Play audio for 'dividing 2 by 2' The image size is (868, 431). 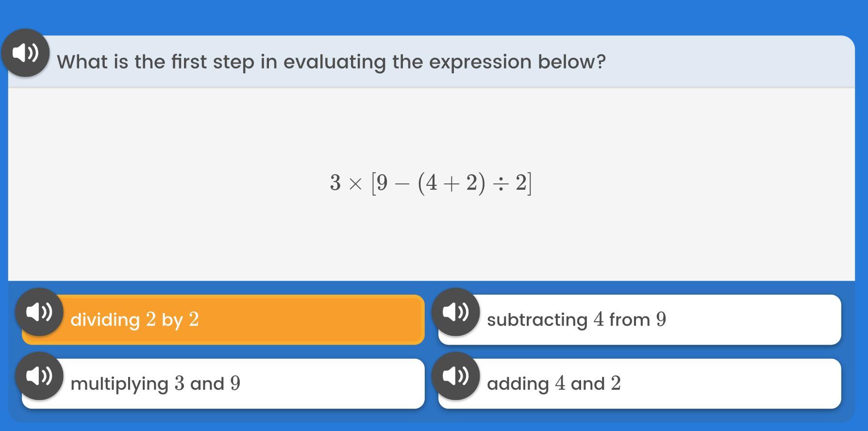click(x=39, y=312)
